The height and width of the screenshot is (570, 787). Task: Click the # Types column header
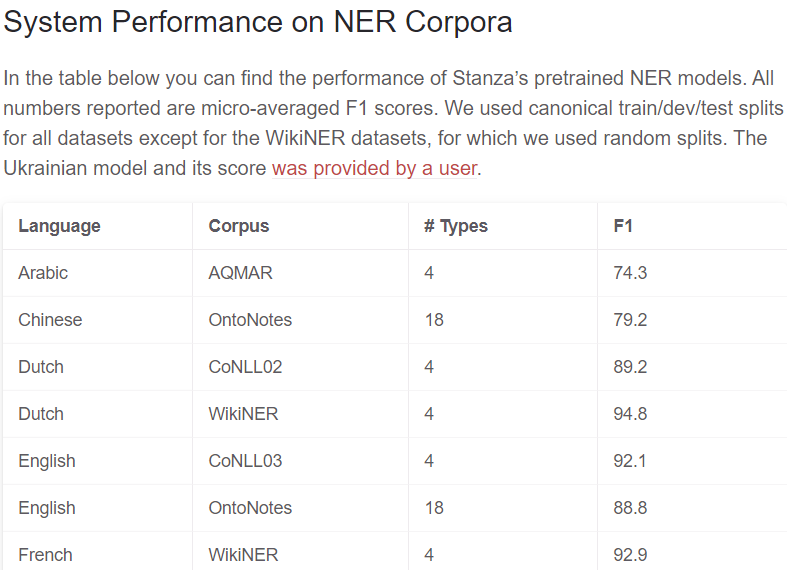pos(456,226)
